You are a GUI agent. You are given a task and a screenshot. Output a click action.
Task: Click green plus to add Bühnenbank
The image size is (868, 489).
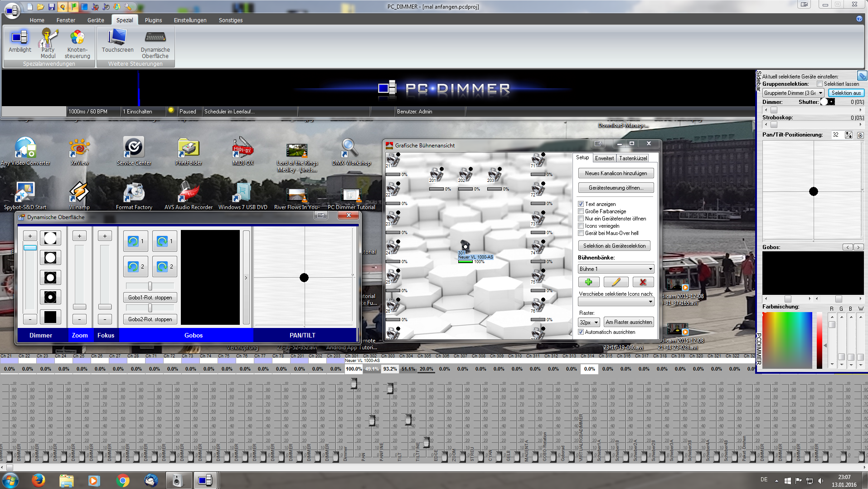coord(589,282)
